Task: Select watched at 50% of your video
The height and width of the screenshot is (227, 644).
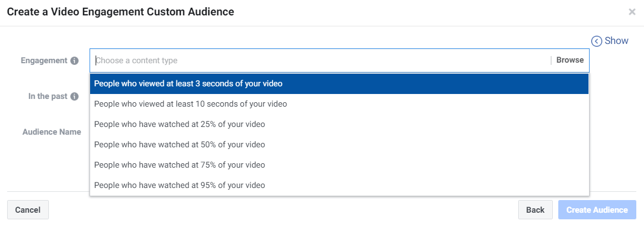Action: 340,145
